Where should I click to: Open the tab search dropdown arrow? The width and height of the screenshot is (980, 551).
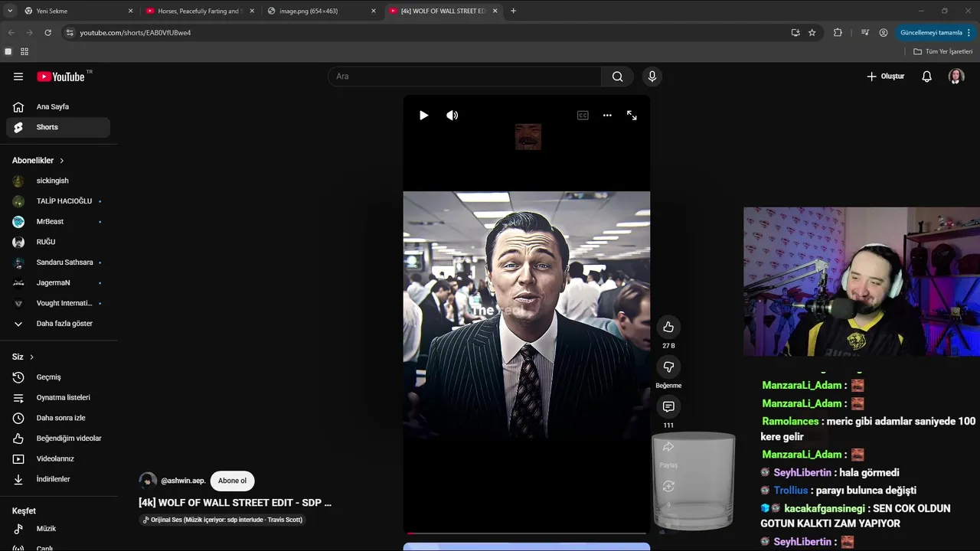click(9, 11)
